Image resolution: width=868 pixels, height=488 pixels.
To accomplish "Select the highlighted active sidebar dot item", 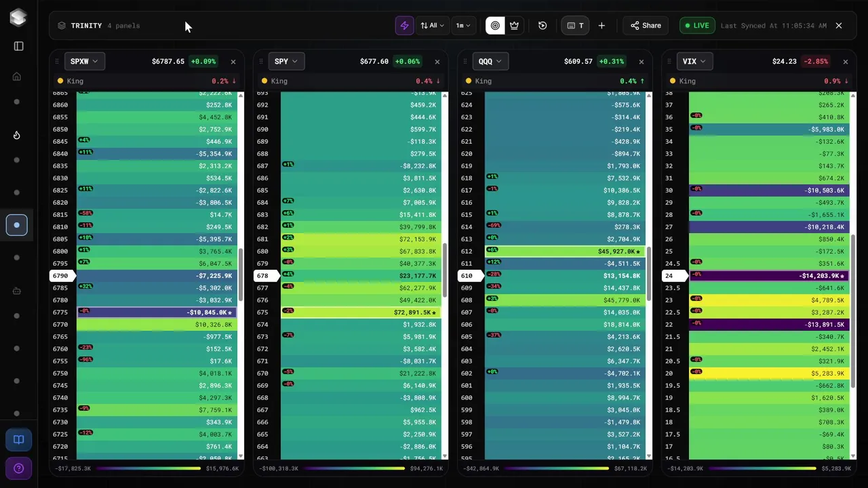I will pos(17,225).
